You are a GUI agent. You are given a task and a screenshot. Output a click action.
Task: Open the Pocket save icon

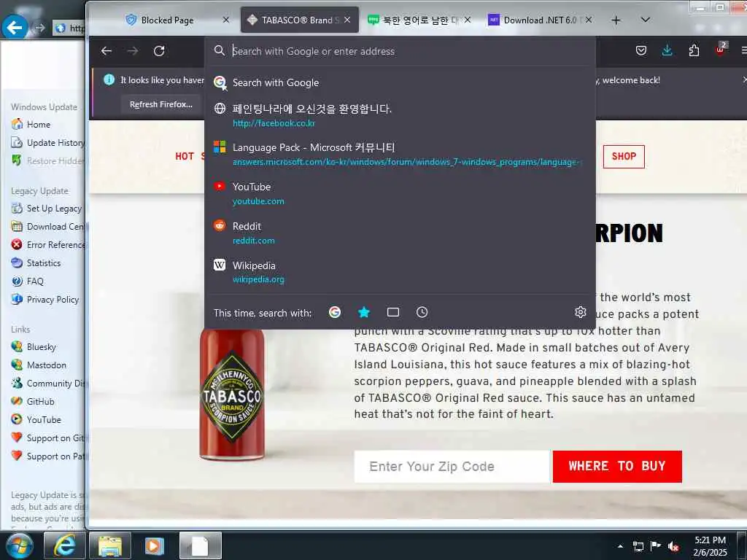coord(641,50)
